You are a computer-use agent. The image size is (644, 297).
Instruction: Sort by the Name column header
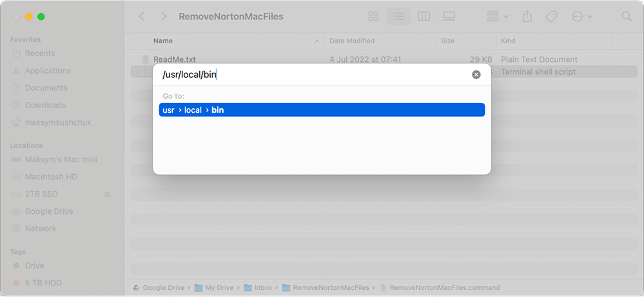tap(163, 41)
